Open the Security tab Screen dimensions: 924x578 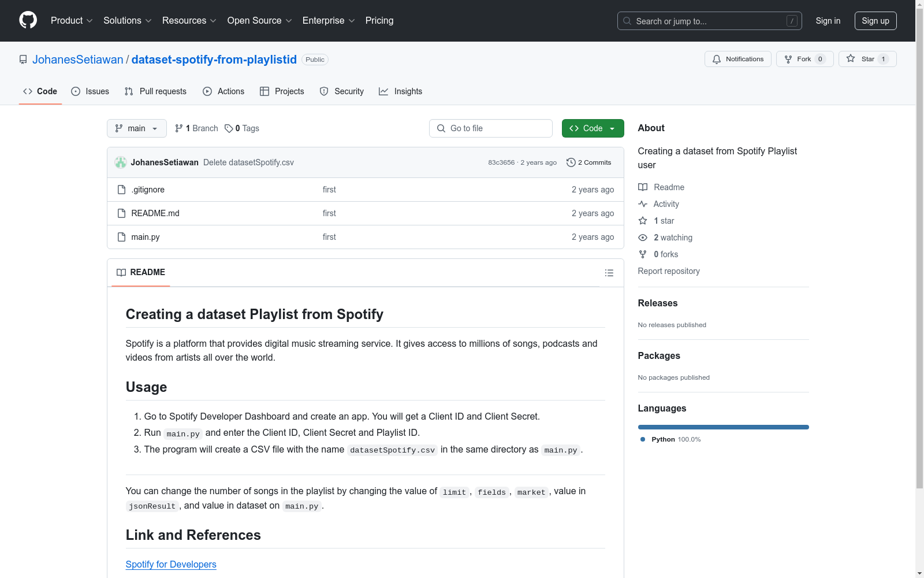[x=342, y=91]
